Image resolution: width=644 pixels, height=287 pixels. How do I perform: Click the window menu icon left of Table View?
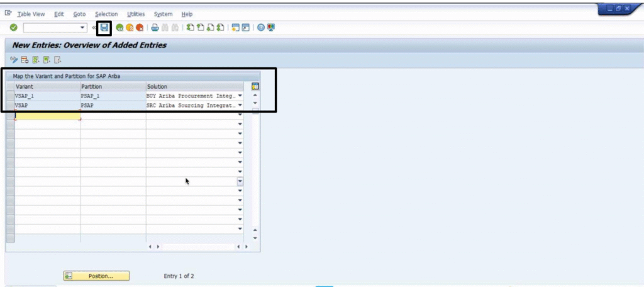coord(8,14)
